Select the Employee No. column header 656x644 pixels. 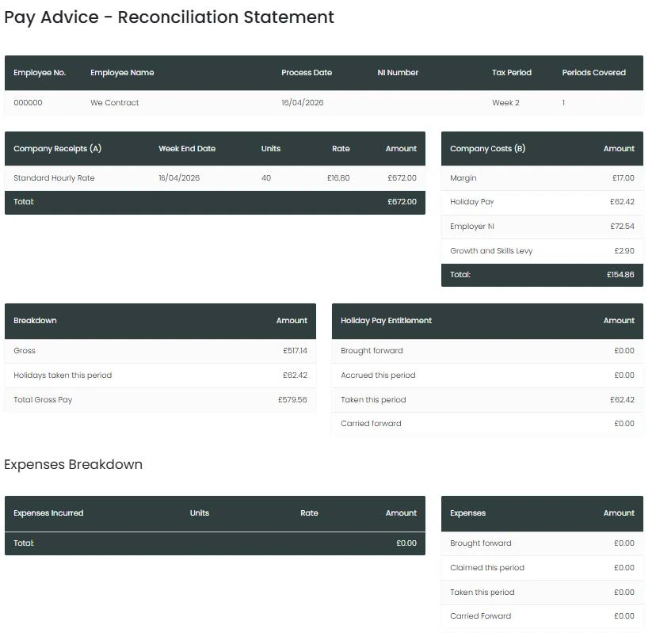[40, 73]
